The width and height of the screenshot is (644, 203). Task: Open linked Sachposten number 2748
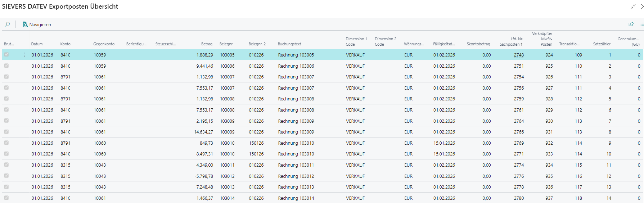tap(519, 55)
